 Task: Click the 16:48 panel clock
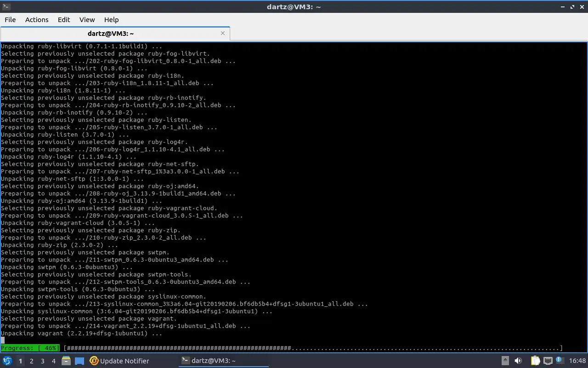[x=577, y=361]
